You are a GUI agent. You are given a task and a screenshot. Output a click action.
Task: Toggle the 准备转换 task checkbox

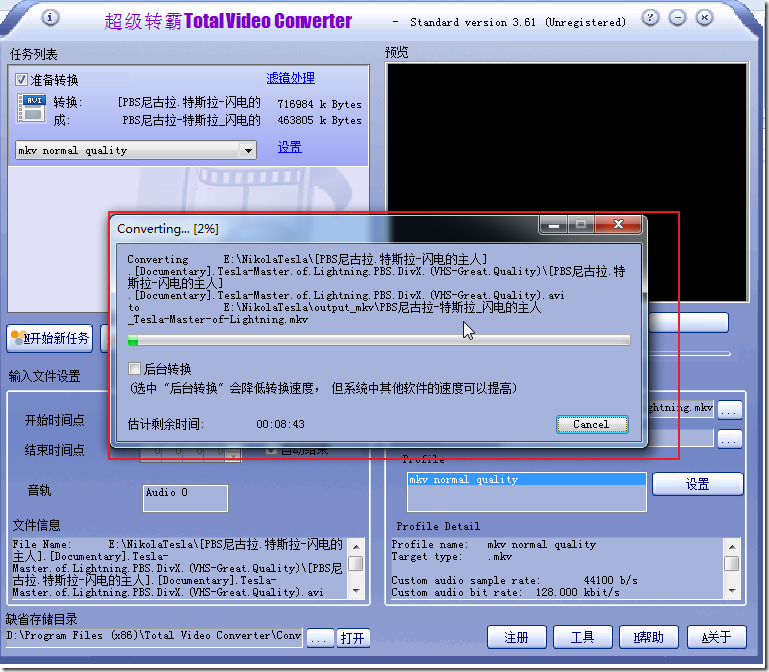(21, 79)
